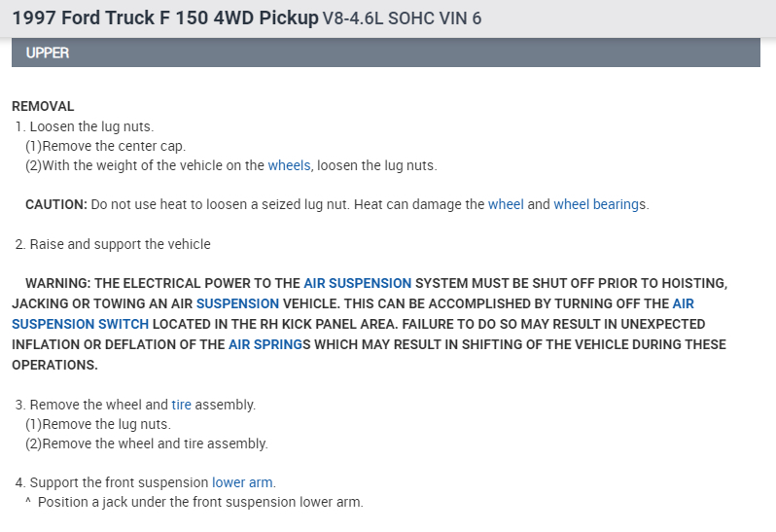Click the "Position a jack under" instruction line
The width and height of the screenshot is (776, 532).
tap(199, 503)
